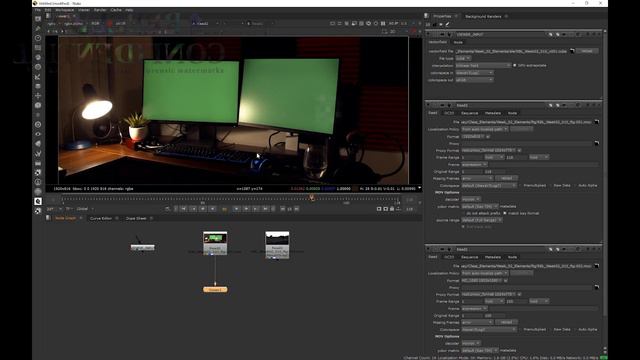Open the Transform nodes toolbar menu
This screenshot has width=640, height=360.
(x=38, y=96)
